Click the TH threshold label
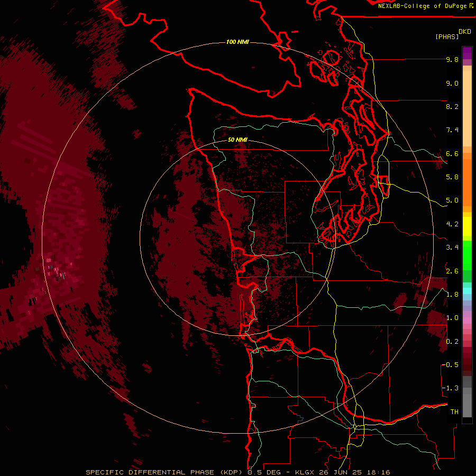Viewport: 476px width, 476px height. [454, 412]
